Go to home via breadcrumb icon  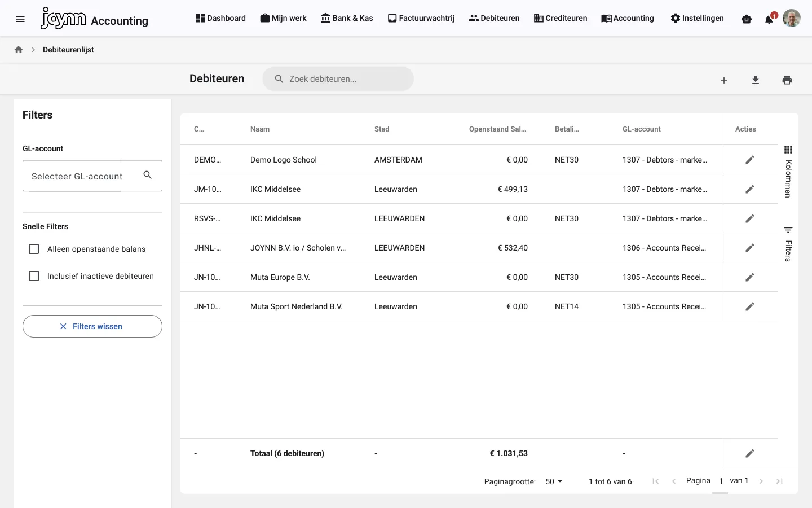19,50
